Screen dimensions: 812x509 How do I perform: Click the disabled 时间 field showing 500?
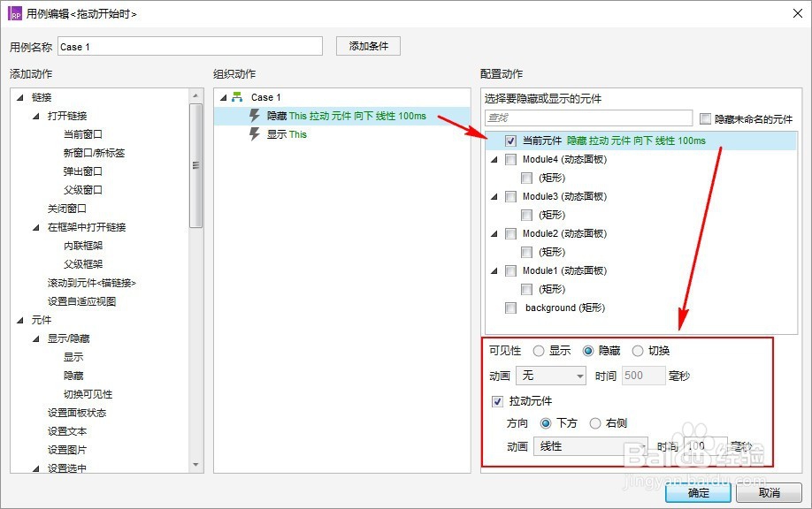click(x=643, y=376)
